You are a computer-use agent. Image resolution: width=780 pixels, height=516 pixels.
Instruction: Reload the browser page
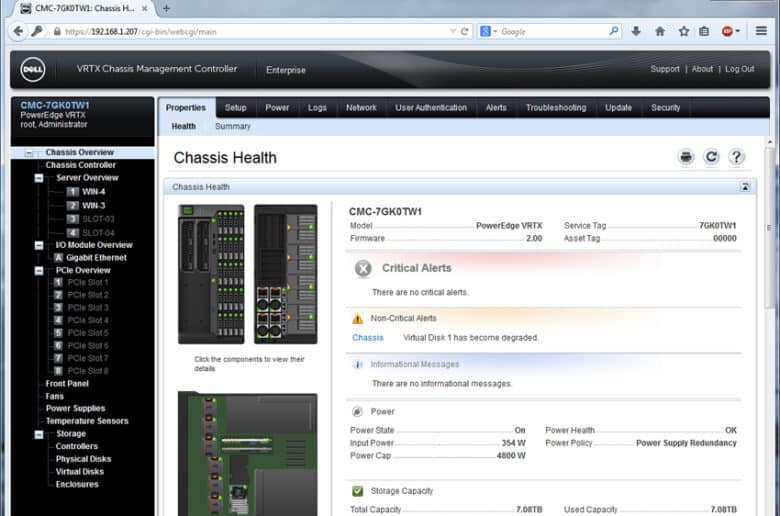(x=465, y=31)
